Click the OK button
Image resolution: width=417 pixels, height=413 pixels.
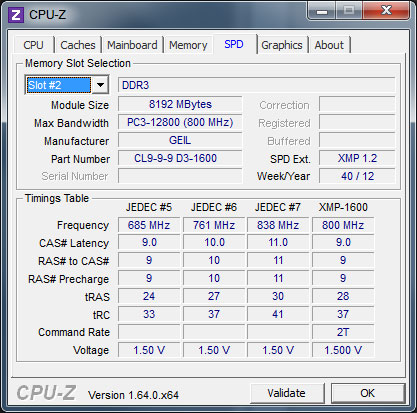[x=368, y=393]
